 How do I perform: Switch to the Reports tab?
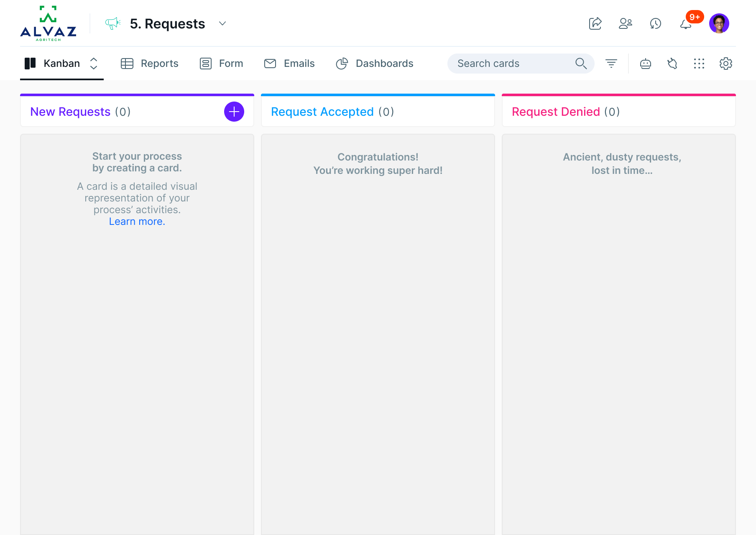point(150,64)
